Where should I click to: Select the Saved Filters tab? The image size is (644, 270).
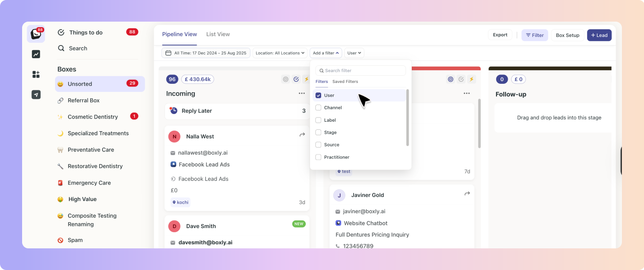[345, 82]
